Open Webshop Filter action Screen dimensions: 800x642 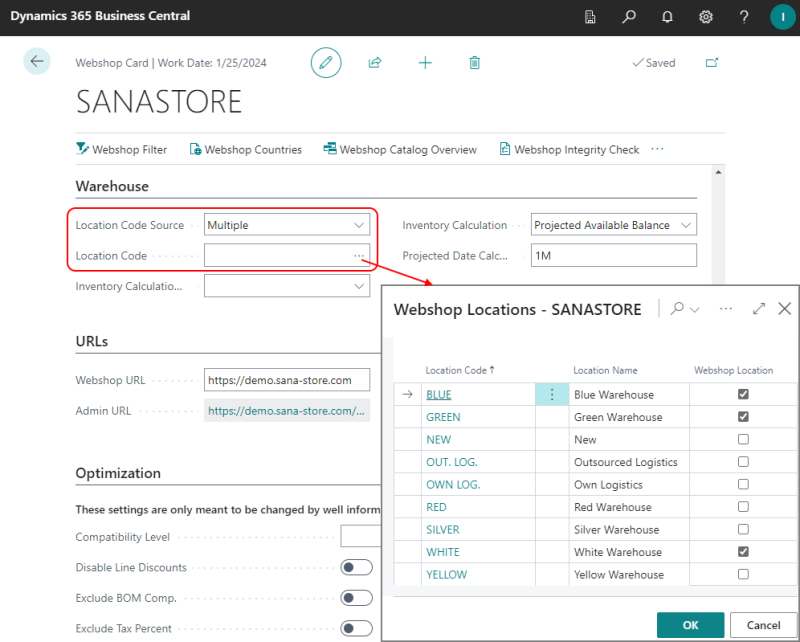(121, 150)
